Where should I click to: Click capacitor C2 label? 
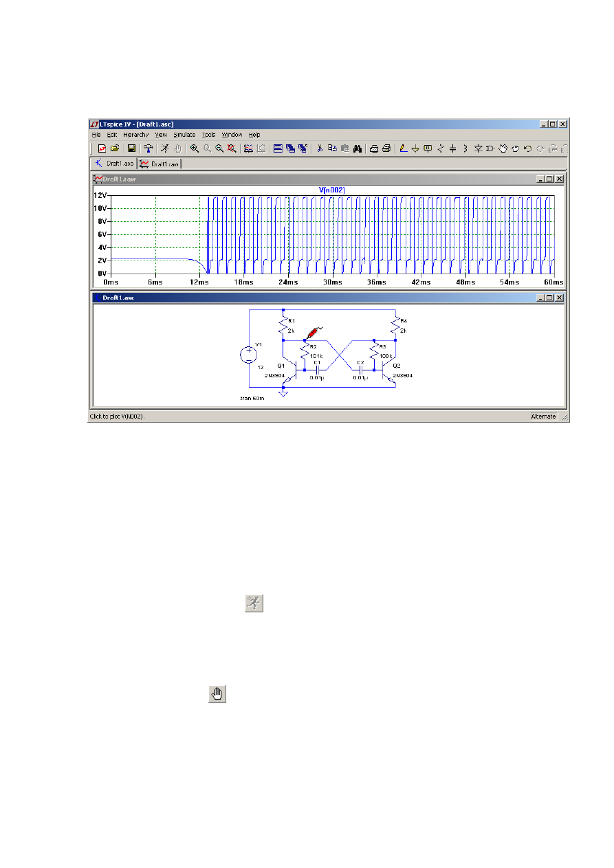[x=360, y=361]
